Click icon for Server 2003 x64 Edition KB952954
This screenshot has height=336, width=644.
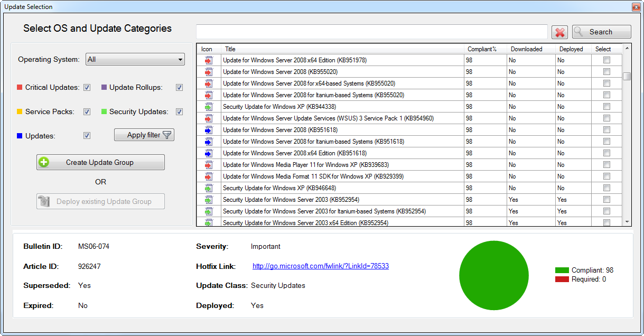pyautogui.click(x=208, y=222)
